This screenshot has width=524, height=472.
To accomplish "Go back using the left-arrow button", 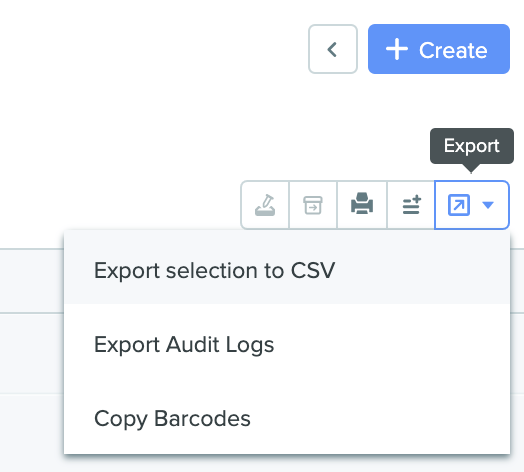I will coord(333,49).
